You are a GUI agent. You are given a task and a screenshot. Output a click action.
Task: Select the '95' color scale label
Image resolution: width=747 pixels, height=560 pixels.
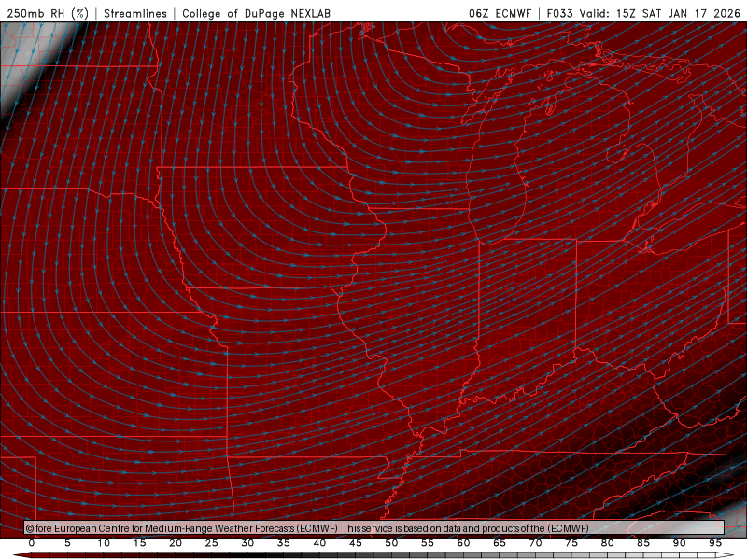(x=715, y=543)
